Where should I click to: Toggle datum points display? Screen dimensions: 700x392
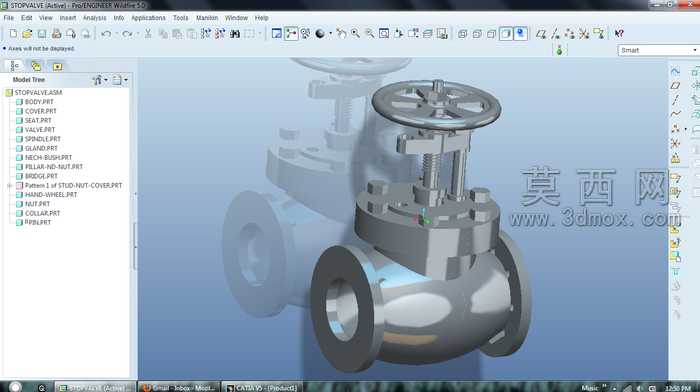pos(570,33)
